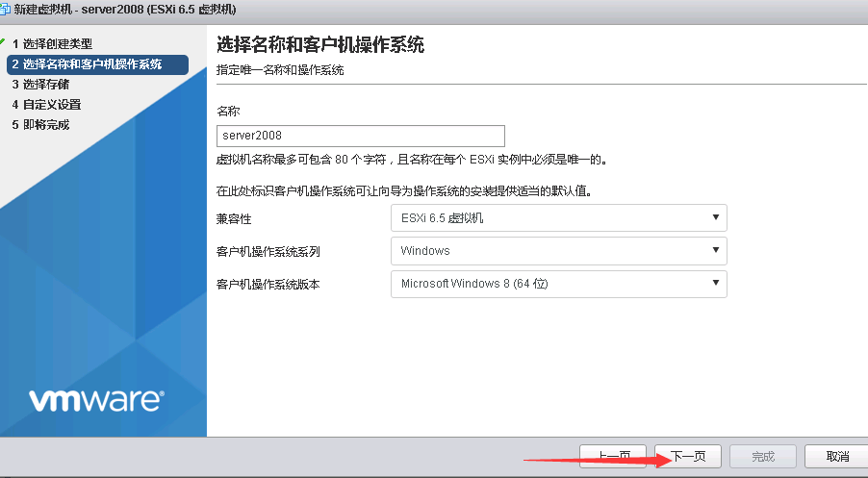Open the 客户机操作系统系列 dropdown showing Windows

[558, 251]
